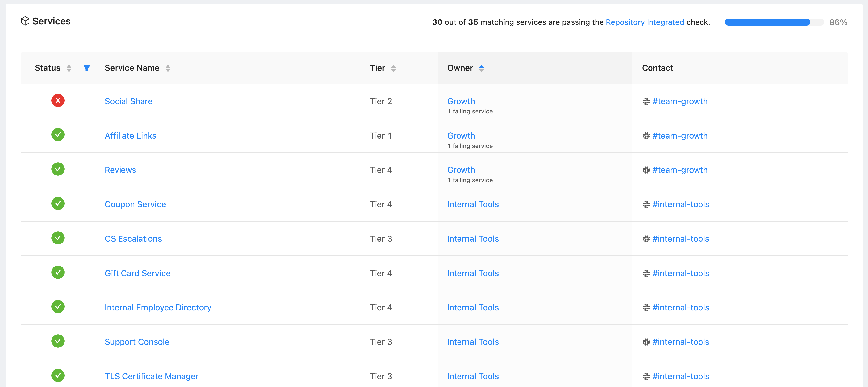Click Tier 2 cell for Social Share
The width and height of the screenshot is (868, 387).
[381, 101]
